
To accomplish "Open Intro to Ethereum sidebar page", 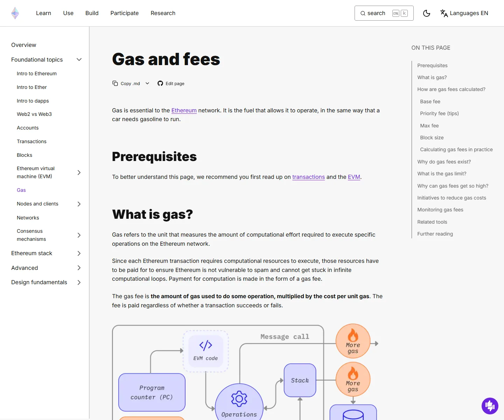I will [x=37, y=73].
